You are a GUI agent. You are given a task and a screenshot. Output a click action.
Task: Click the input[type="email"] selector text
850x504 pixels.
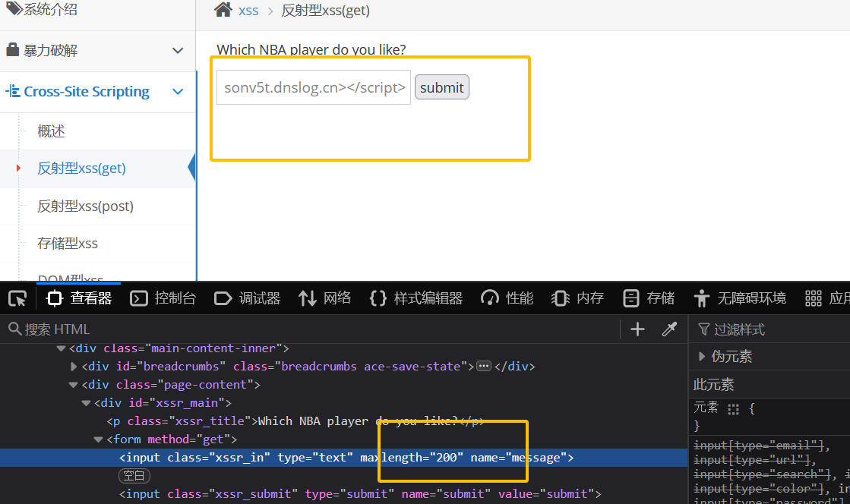tap(759, 446)
